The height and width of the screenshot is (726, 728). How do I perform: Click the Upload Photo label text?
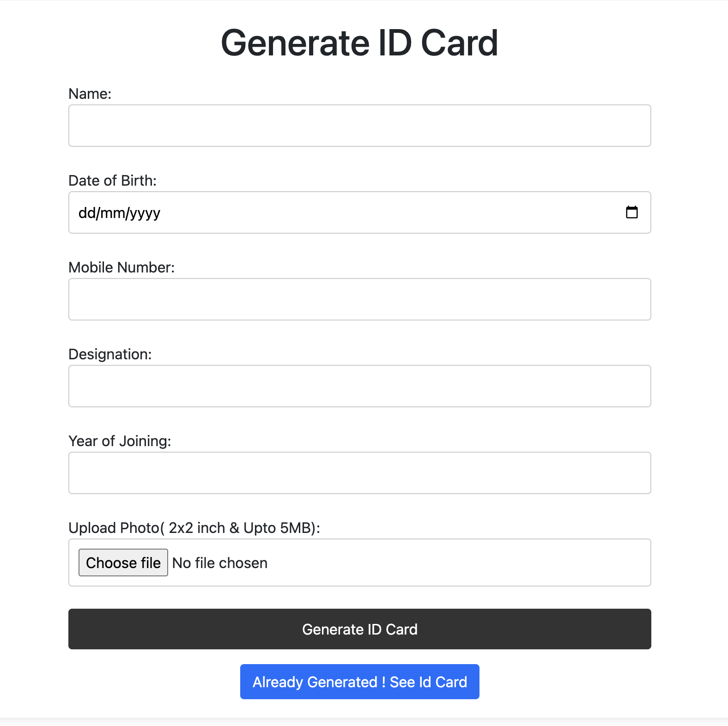click(x=194, y=528)
